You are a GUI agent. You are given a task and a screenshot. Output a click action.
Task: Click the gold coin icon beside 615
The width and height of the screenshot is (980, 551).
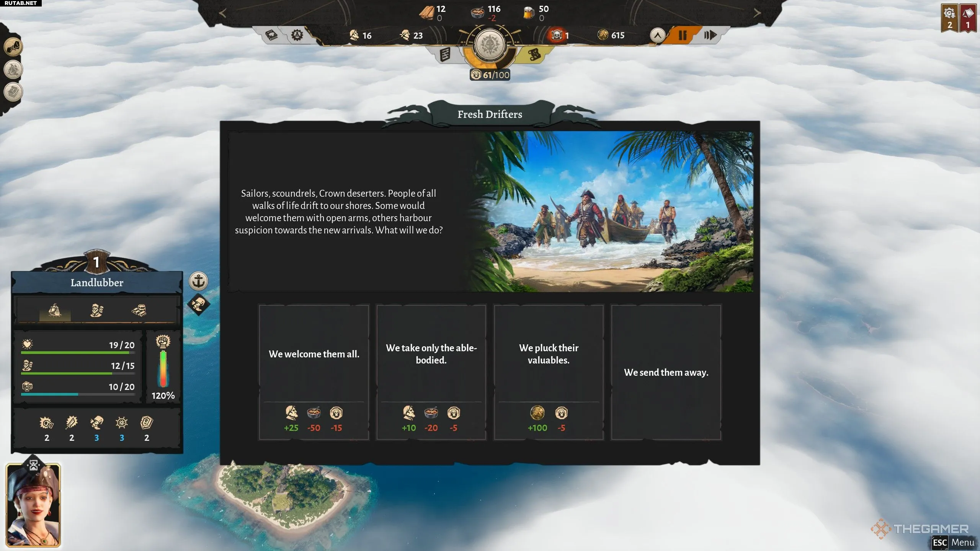[x=603, y=35]
